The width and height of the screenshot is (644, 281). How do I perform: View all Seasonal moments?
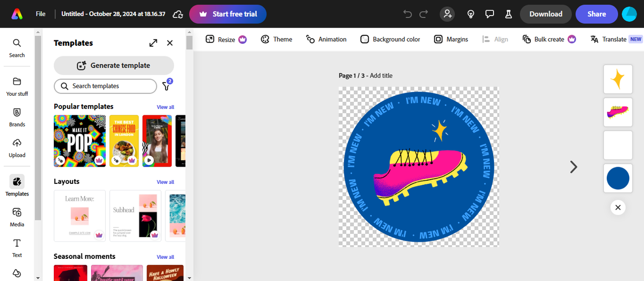point(166,257)
